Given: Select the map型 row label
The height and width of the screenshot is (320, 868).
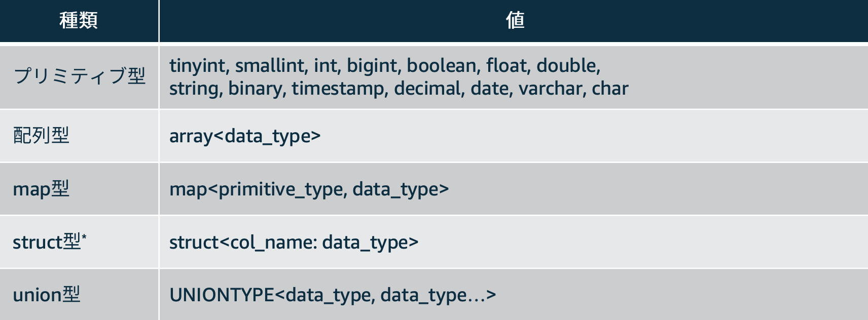Looking at the screenshot, I should coord(41,189).
